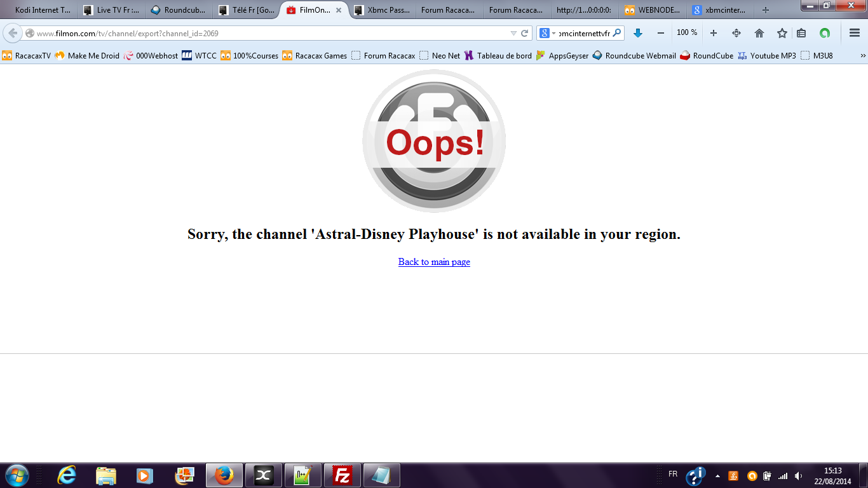868x488 pixels.
Task: Close the FilmOn tab
Action: (339, 10)
